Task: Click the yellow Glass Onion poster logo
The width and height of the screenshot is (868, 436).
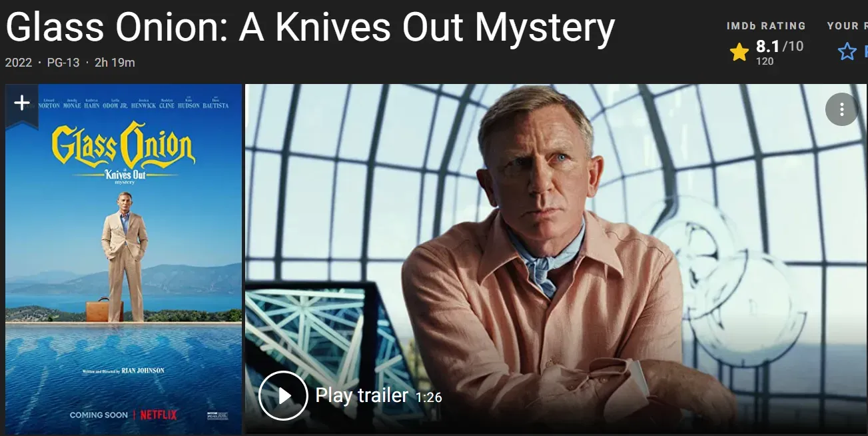Action: pyautogui.click(x=123, y=145)
